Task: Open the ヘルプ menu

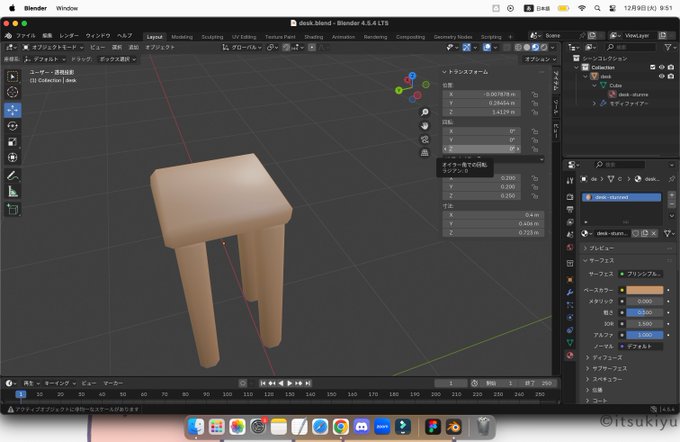Action: [x=124, y=36]
